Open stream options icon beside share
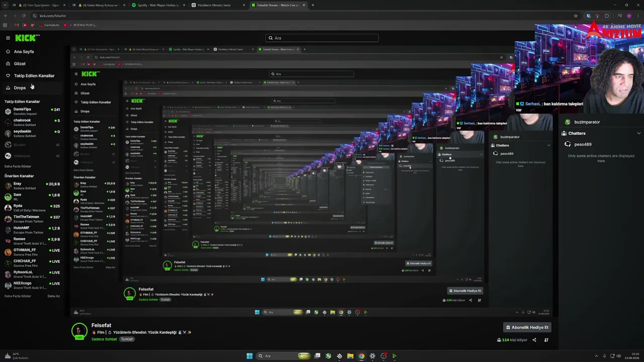644x362 pixels. 546,340
